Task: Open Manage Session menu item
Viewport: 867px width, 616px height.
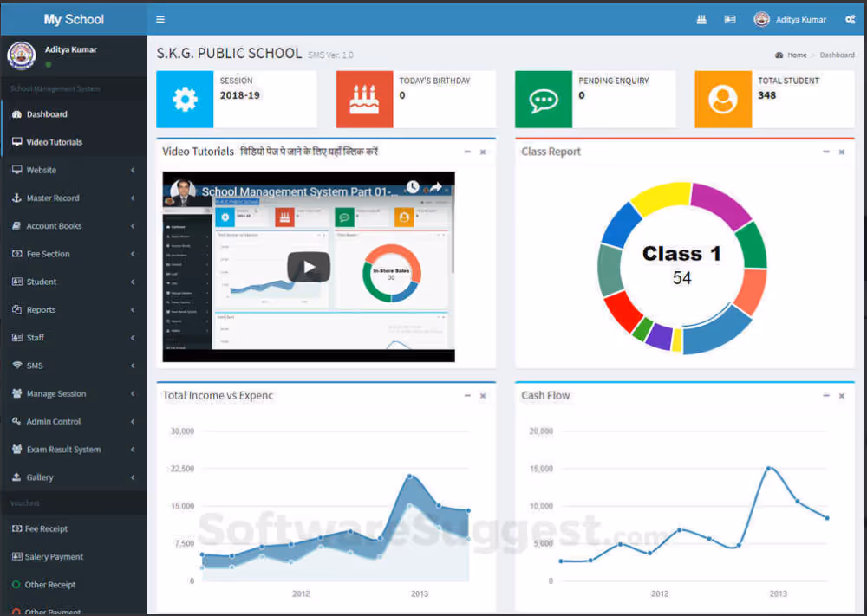Action: pyautogui.click(x=56, y=393)
